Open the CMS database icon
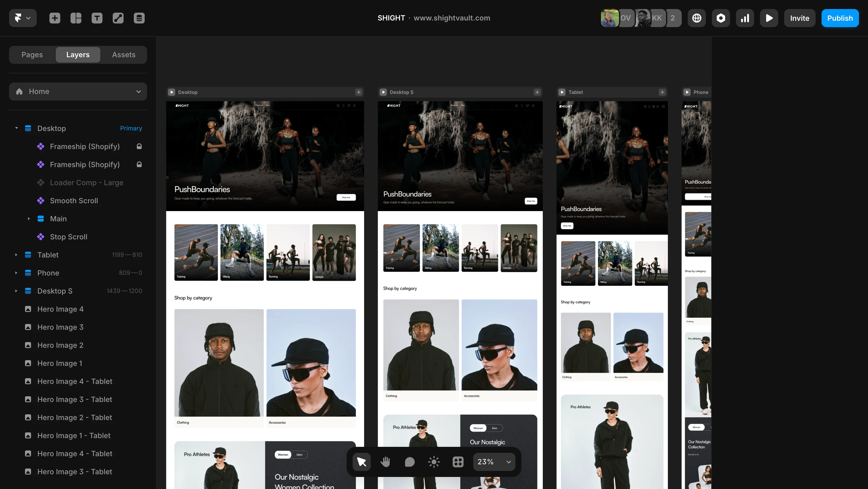Viewport: 868px width, 489px height. click(139, 18)
